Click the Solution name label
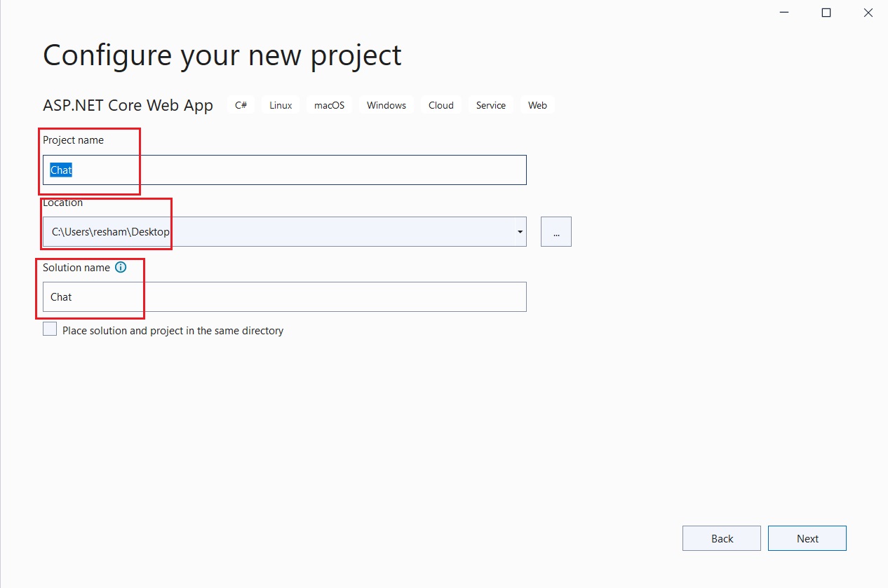Image resolution: width=888 pixels, height=588 pixels. 76,267
